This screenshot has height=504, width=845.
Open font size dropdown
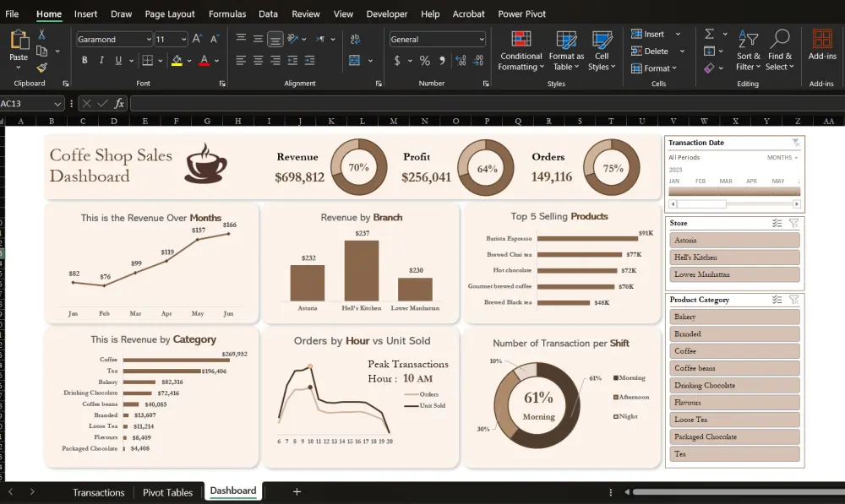pos(183,40)
